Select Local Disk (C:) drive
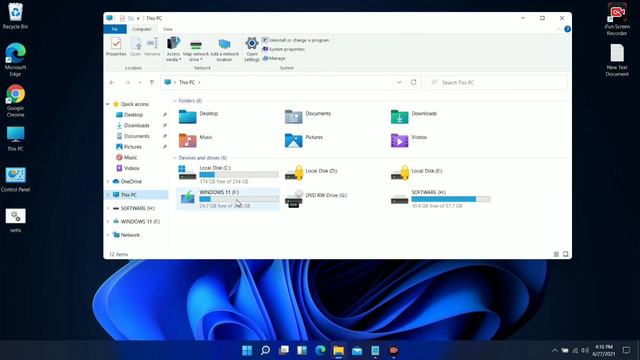 click(x=228, y=174)
